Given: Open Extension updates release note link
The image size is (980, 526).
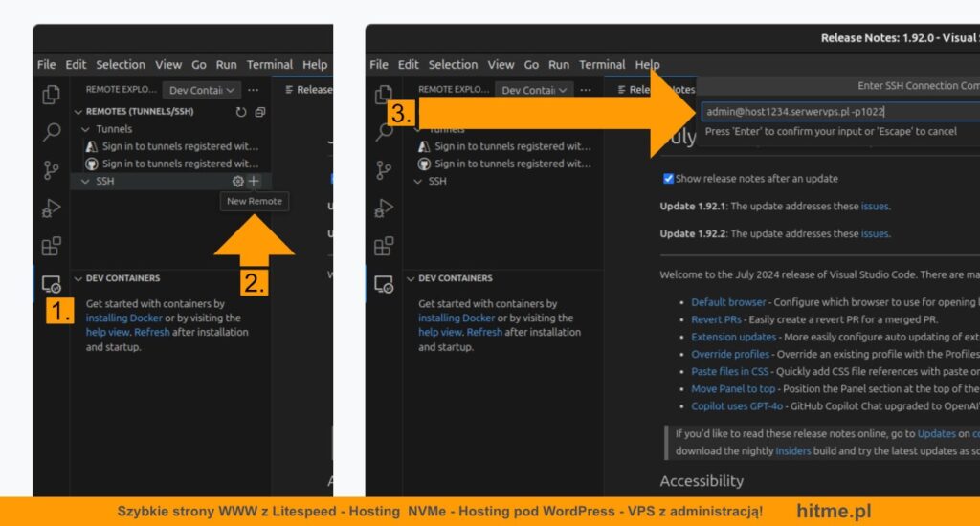Looking at the screenshot, I should click(733, 338).
